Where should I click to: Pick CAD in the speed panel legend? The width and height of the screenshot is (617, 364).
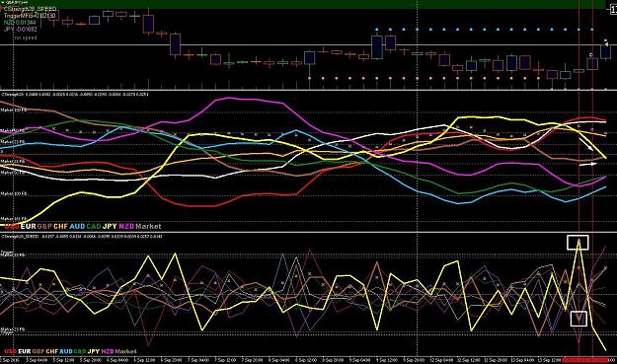[80, 351]
